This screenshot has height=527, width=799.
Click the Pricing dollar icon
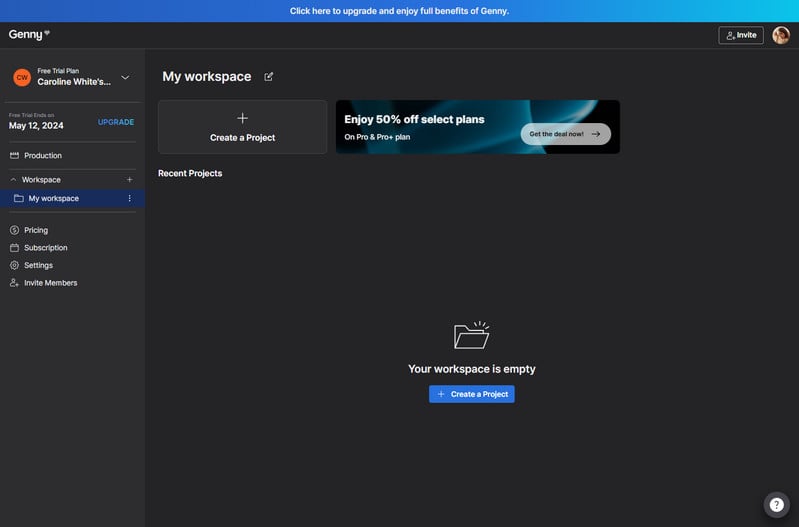[x=14, y=230]
